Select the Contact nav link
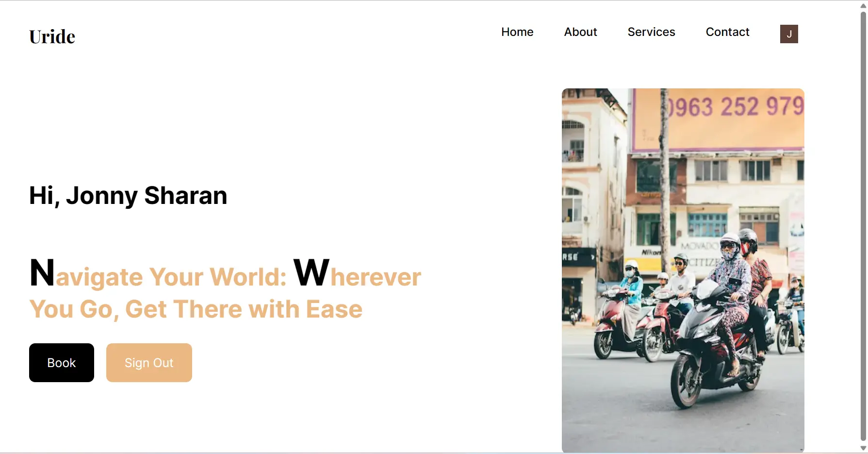 click(727, 32)
